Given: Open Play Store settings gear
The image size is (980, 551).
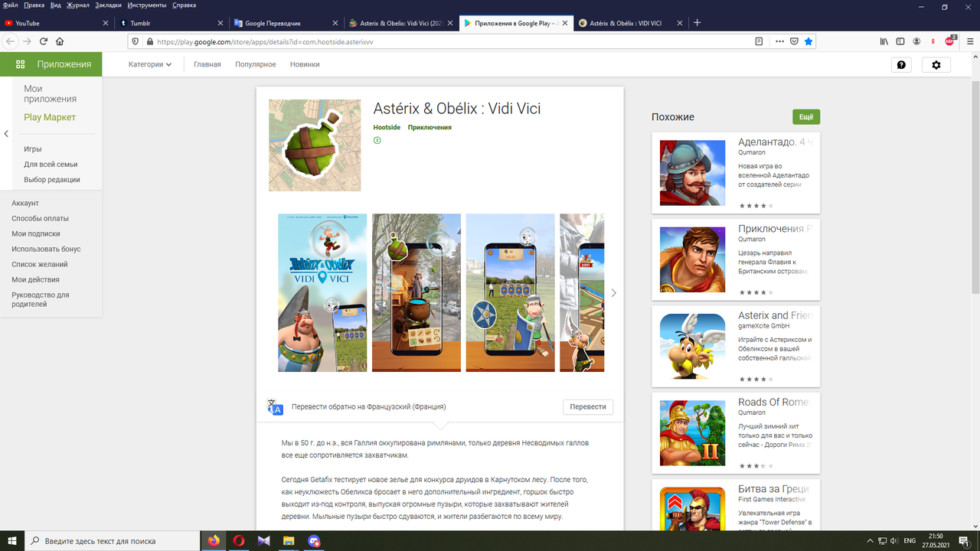Looking at the screenshot, I should tap(936, 65).
